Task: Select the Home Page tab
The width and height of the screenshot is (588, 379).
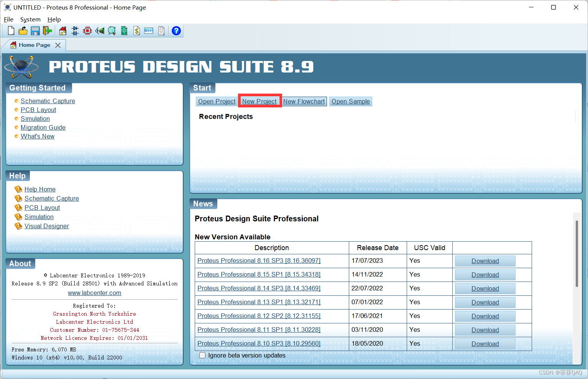Action: click(34, 45)
